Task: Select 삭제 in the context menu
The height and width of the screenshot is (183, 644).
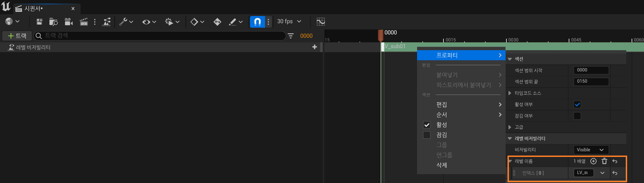Action: [x=442, y=165]
